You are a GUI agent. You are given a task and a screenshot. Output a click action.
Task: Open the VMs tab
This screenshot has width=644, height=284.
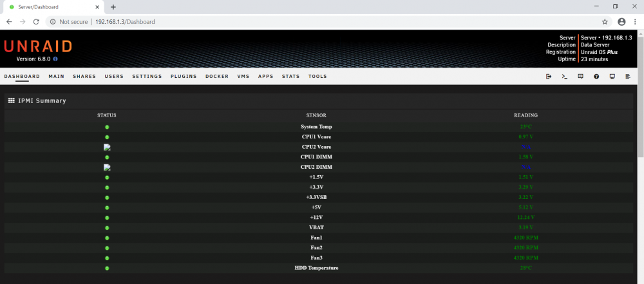pos(243,77)
